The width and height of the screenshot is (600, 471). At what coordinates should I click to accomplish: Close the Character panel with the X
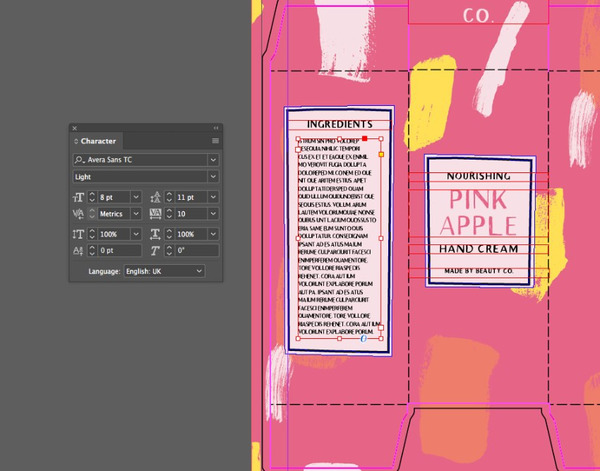click(74, 128)
